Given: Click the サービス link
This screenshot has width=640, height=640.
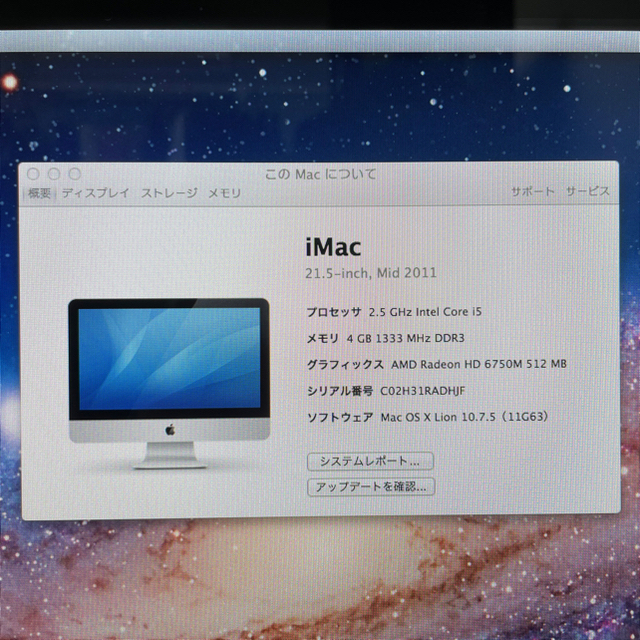Looking at the screenshot, I should click(x=588, y=191).
